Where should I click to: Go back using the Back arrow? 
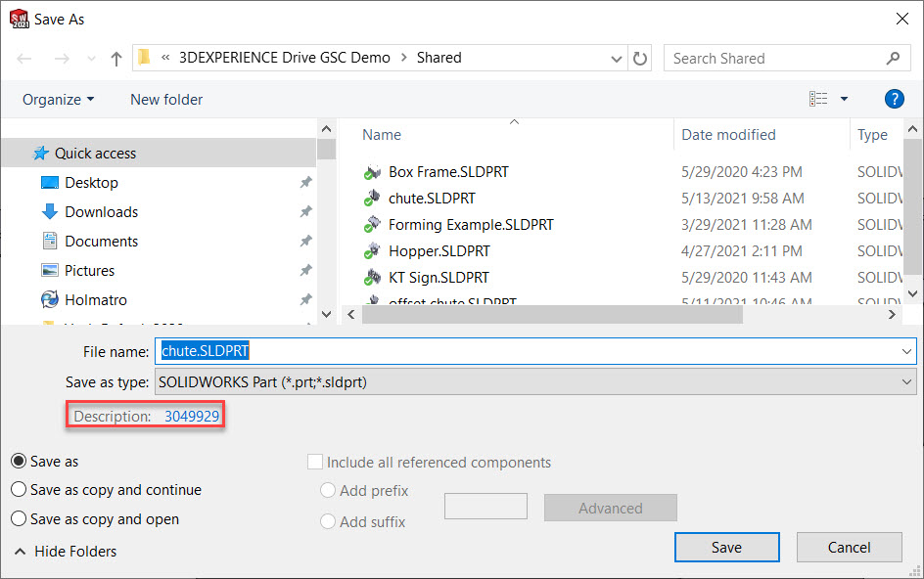tap(24, 59)
